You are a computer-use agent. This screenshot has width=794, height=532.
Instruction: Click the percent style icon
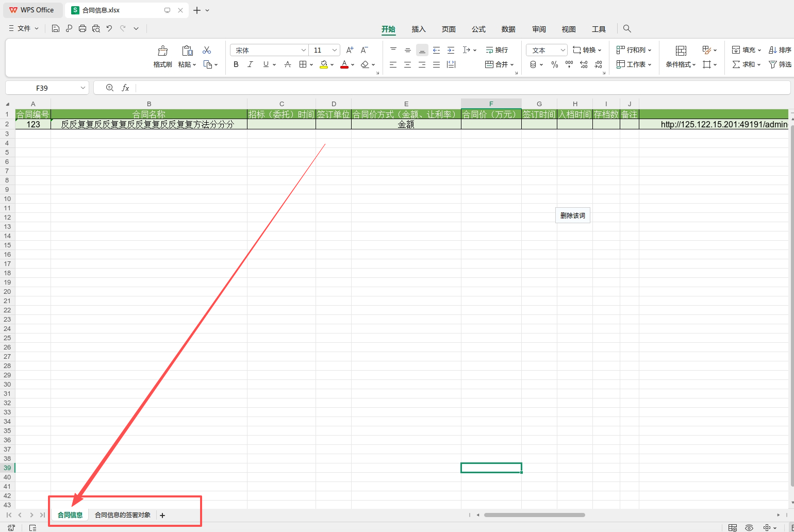(x=555, y=64)
